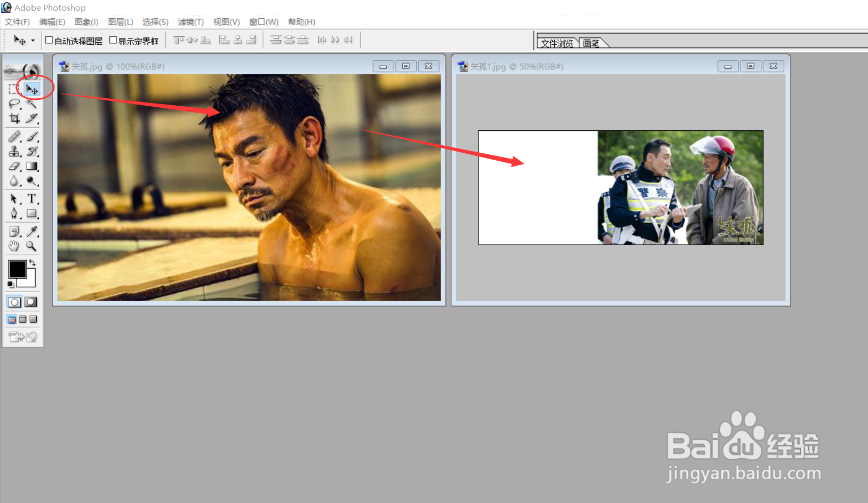Image resolution: width=868 pixels, height=503 pixels.
Task: Select the Blur tool
Action: point(14,180)
